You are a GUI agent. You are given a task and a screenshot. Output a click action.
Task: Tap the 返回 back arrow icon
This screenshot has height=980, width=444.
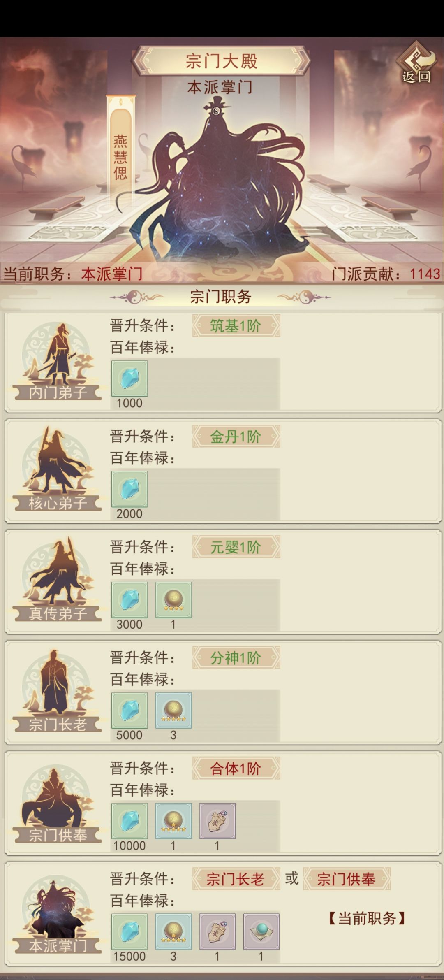[x=416, y=63]
